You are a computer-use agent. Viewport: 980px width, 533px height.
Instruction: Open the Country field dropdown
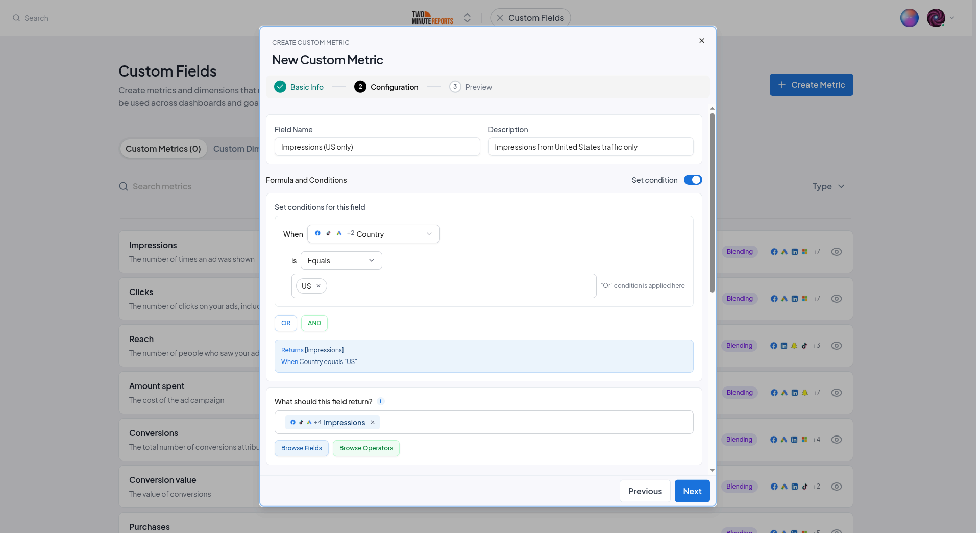pyautogui.click(x=374, y=234)
